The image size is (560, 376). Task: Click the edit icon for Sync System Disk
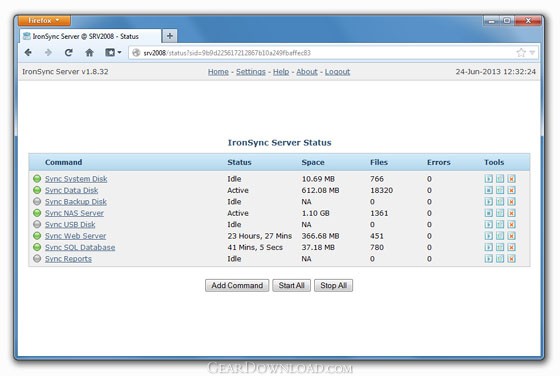500,179
